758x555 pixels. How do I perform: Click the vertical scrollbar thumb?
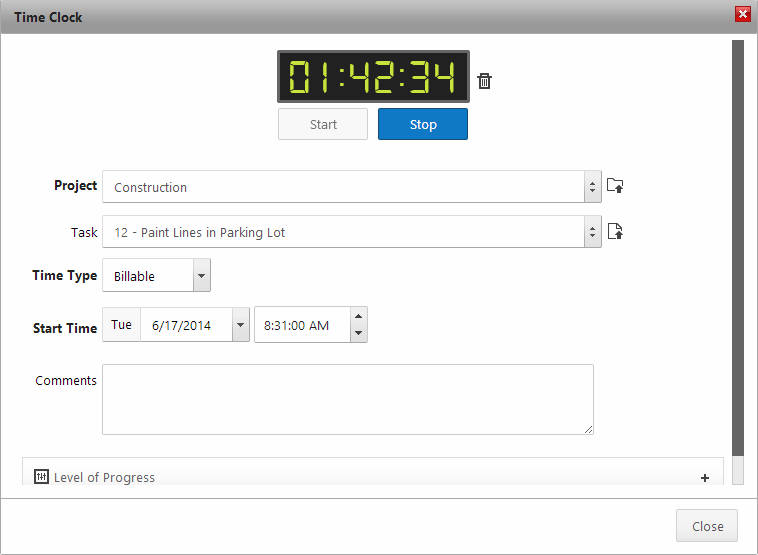point(737,248)
